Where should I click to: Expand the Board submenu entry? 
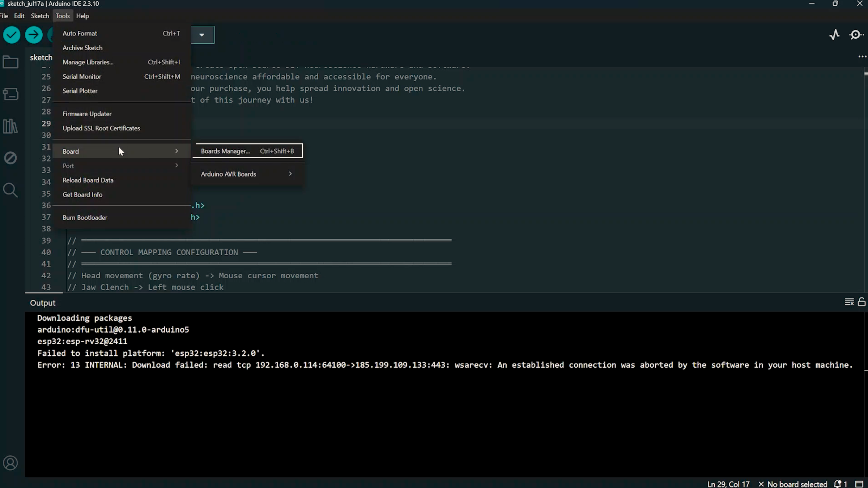tap(122, 151)
